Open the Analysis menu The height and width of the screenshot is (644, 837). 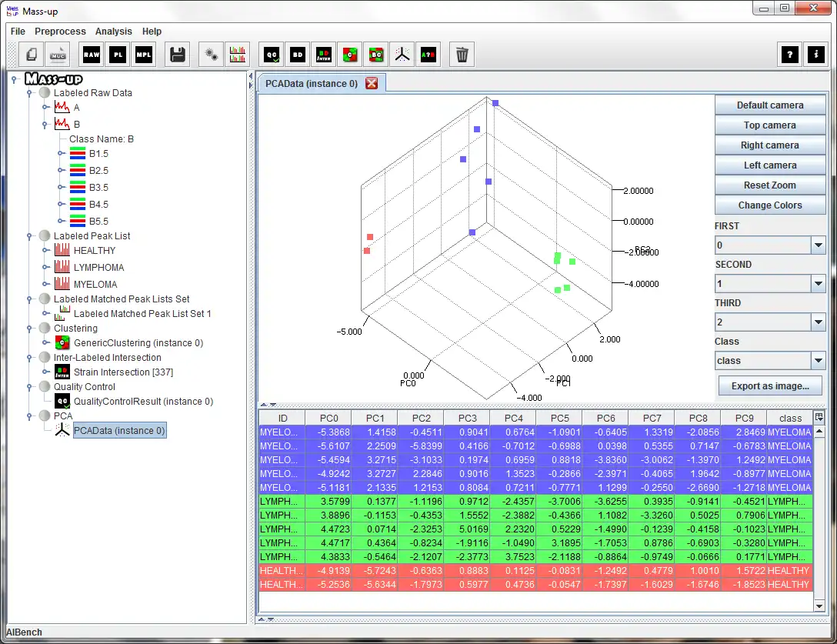click(113, 32)
